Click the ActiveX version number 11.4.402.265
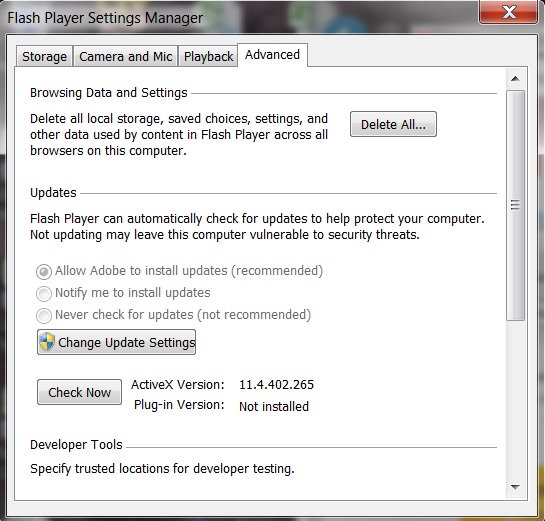This screenshot has height=521, width=545. 276,385
